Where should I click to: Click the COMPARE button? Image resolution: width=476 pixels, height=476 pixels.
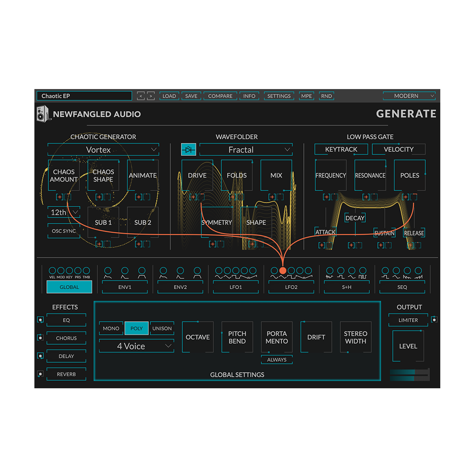(220, 96)
